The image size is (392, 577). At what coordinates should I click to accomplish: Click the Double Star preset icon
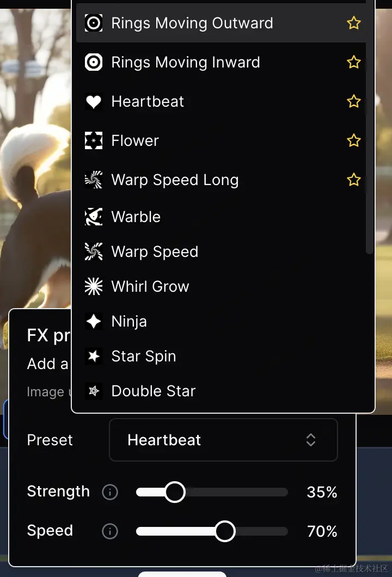(94, 391)
